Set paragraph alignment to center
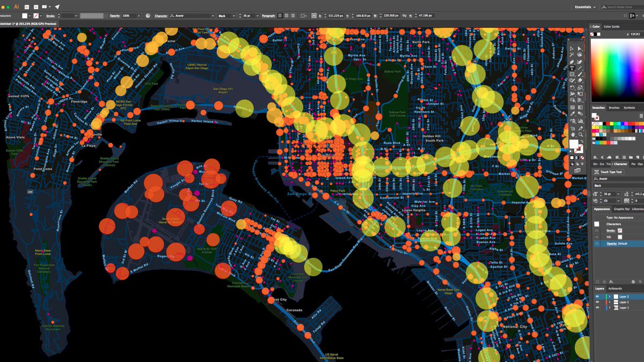This screenshot has height=362, width=644. click(x=287, y=16)
